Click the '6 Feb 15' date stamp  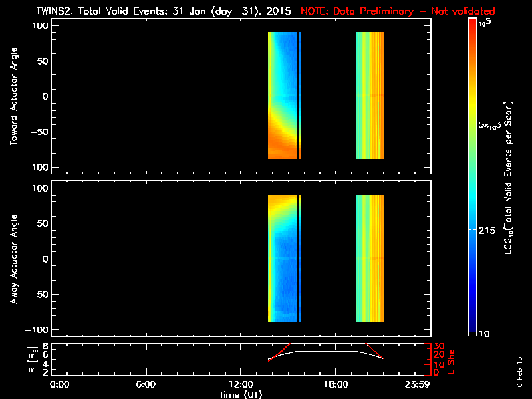pyautogui.click(x=519, y=372)
